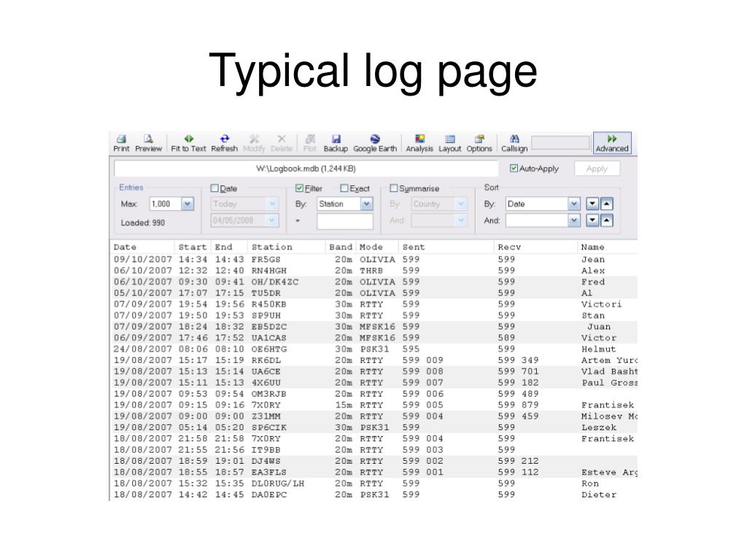This screenshot has height=560, width=747.
Task: Click the W:\Logbook.mdb file path field
Action: [306, 168]
